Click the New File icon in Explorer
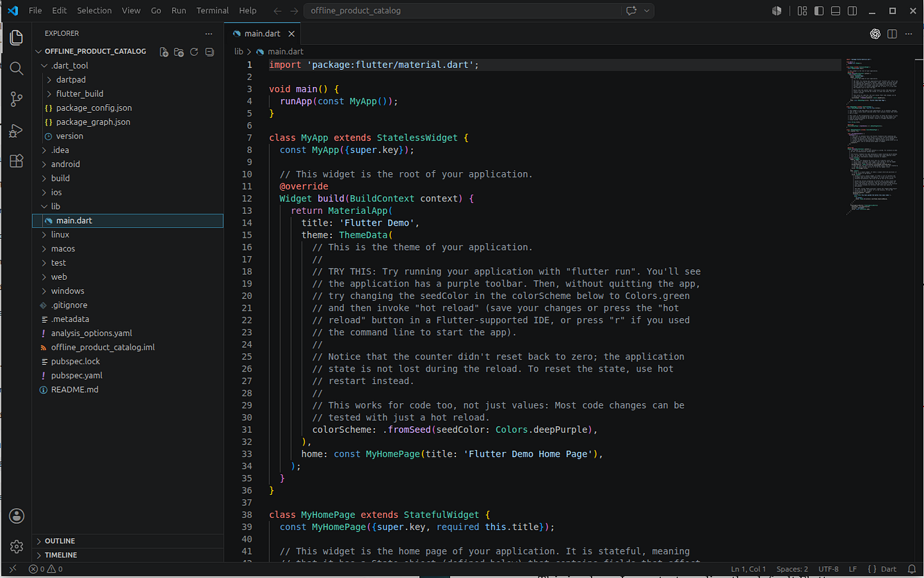Screen dimensions: 924x578 tap(164, 51)
